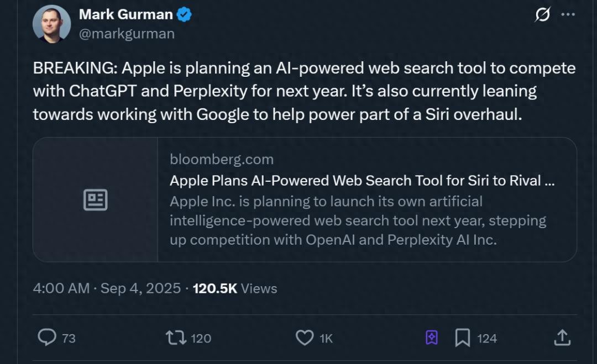597x364 pixels.
Task: Click the reply speech bubble icon
Action: click(46, 337)
